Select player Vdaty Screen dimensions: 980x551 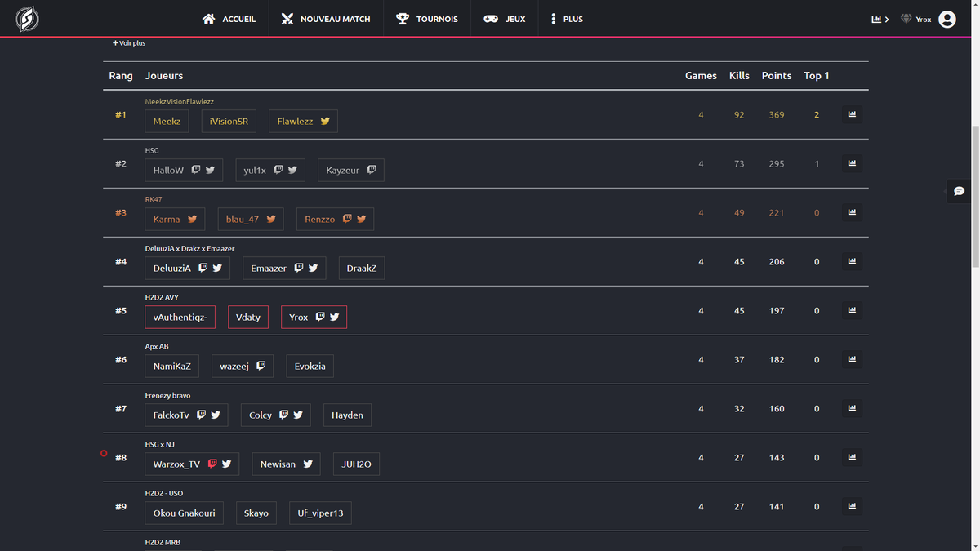click(248, 317)
